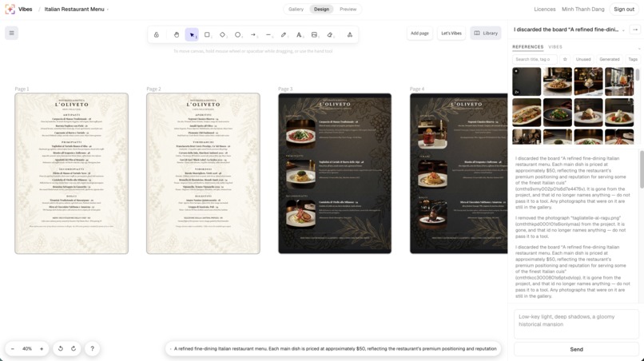Select the cocktail by window thumbnail
Screen dimensions: 644x361
pyautogui.click(x=619, y=81)
